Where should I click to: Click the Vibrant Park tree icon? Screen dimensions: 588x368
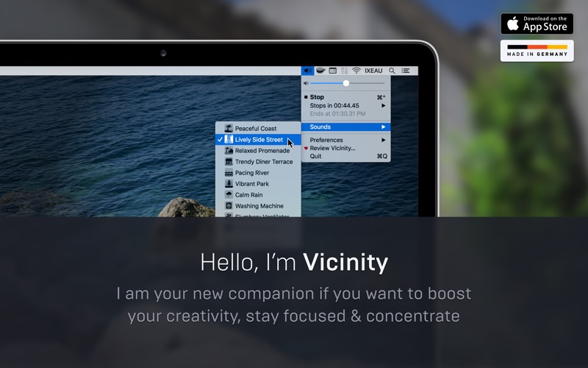[229, 184]
